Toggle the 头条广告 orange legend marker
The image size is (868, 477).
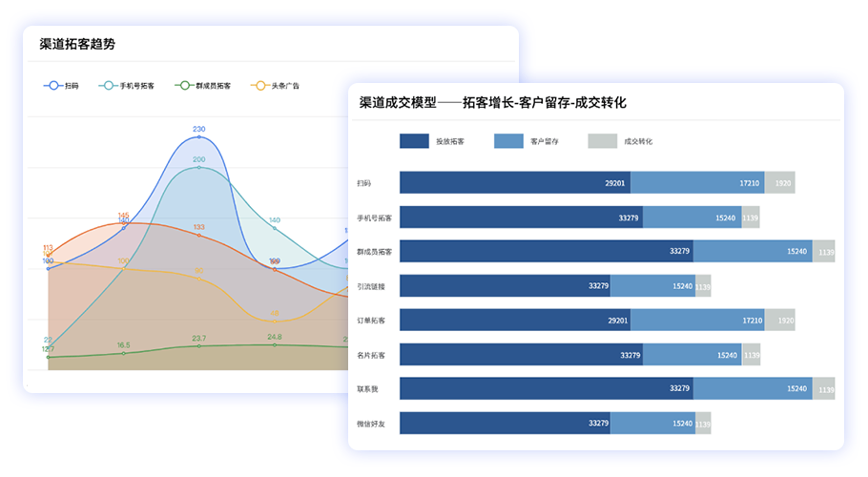tap(258, 86)
